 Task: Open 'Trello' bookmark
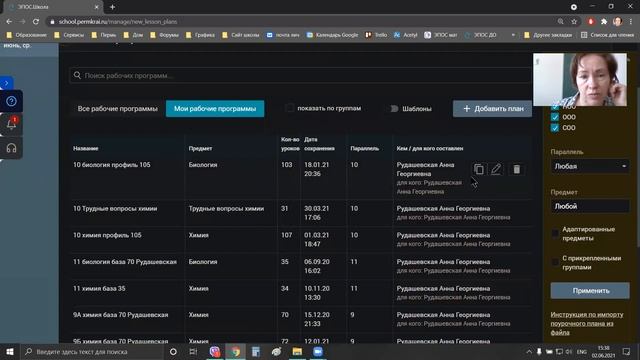coord(376,35)
